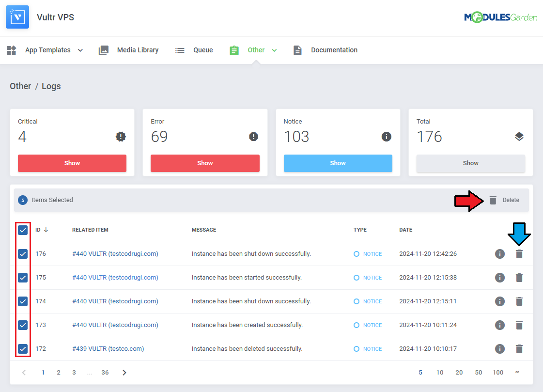Screen dimensions: 543x392
Task: Open related item link for log 176
Action: 115,254
